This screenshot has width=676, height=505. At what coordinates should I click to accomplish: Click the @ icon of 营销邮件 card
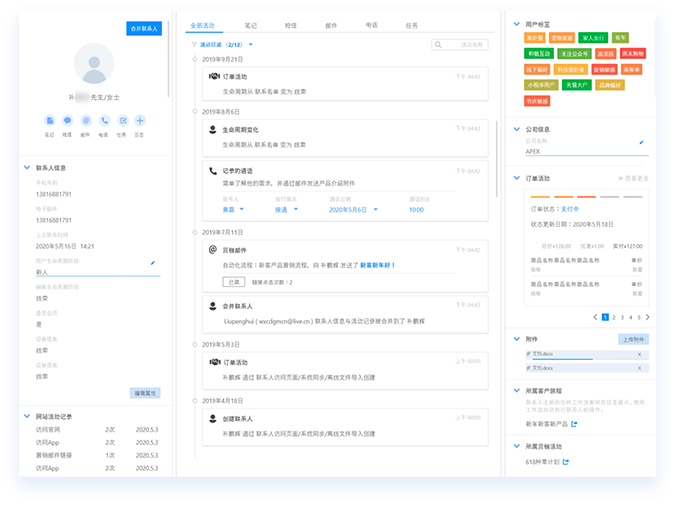(213, 250)
